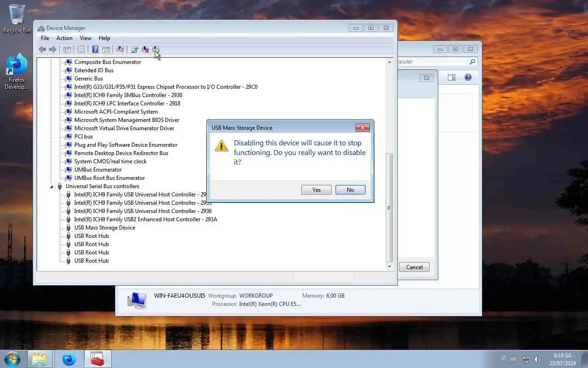Image resolution: width=588 pixels, height=368 pixels.
Task: Select Intel G33/G31/P35/P31 Express Chipset Processor controller
Action: pos(166,87)
